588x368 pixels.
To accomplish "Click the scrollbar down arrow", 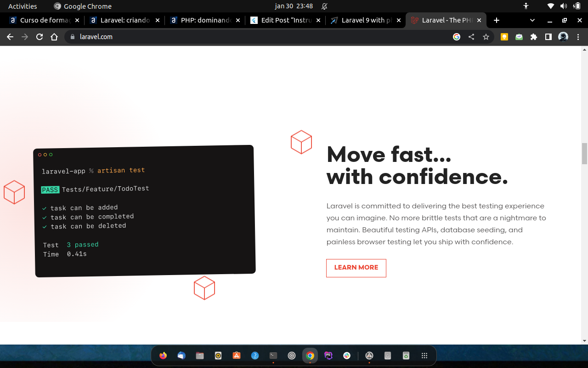I will pyautogui.click(x=584, y=341).
